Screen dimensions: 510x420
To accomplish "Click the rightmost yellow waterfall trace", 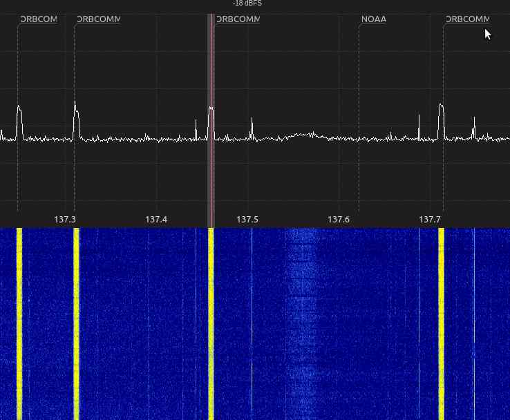I will pos(441,325).
